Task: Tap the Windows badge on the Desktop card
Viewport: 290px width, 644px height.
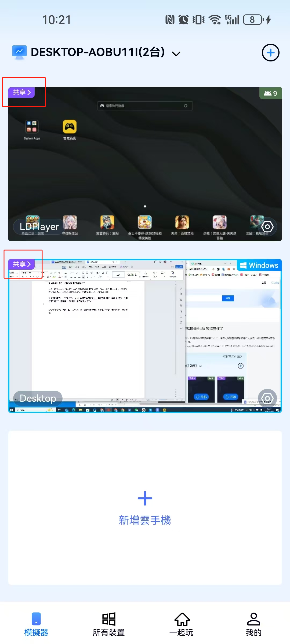Action: click(259, 265)
